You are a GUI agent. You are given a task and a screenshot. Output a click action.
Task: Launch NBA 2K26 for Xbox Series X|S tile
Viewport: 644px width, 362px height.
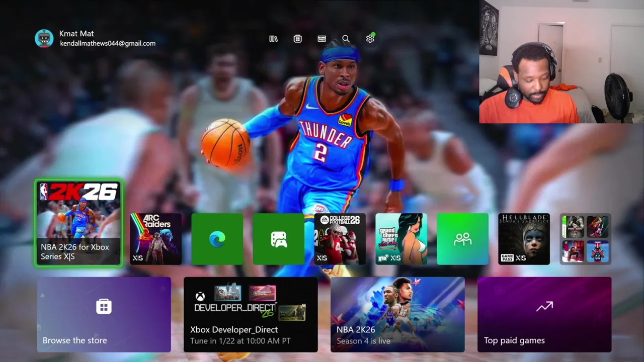click(x=78, y=223)
